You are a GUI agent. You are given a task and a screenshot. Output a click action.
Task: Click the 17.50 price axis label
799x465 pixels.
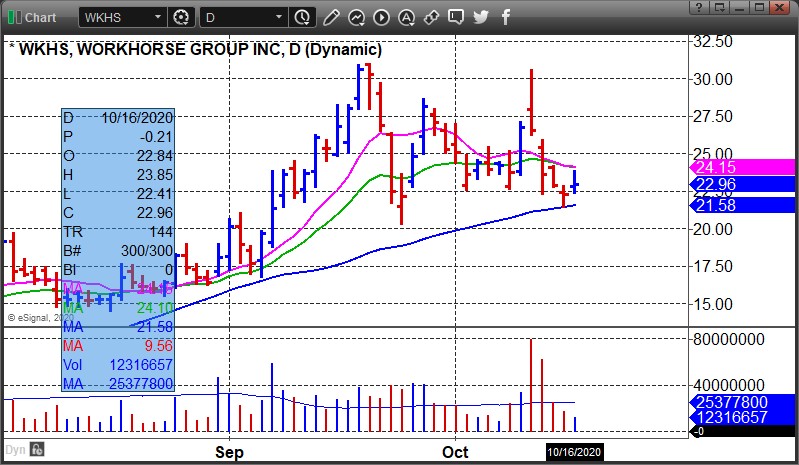pos(713,266)
